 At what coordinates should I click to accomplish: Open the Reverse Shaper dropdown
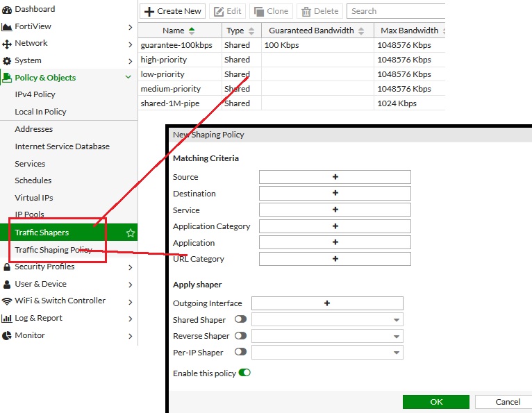click(x=327, y=336)
